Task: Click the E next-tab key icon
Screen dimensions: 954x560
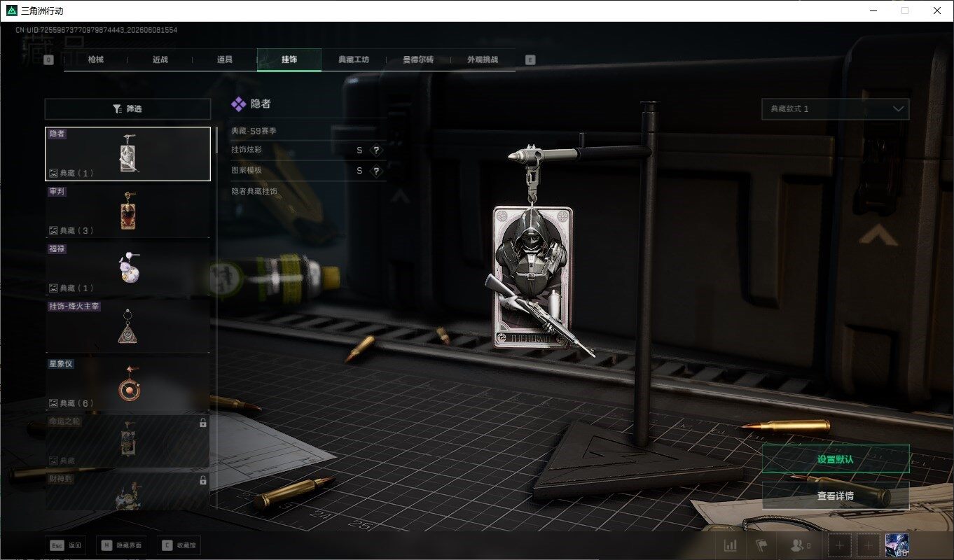Action: 530,60
